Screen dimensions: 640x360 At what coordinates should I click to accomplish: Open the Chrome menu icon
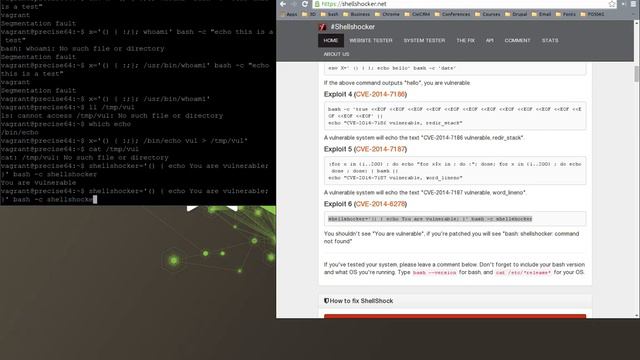(632, 4)
